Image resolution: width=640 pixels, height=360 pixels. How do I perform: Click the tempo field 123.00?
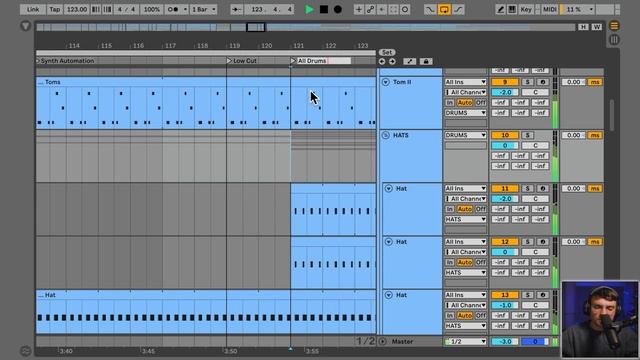pos(77,9)
